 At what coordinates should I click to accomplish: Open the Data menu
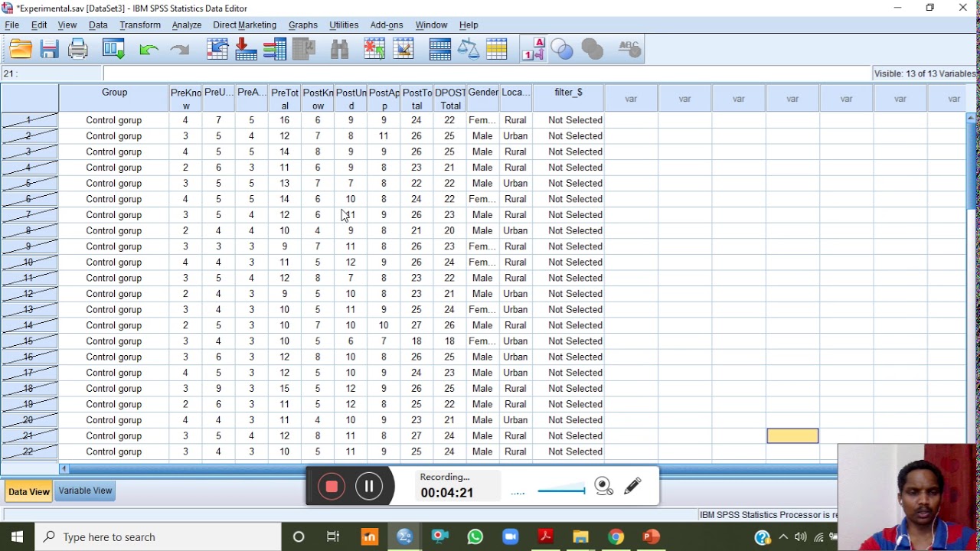[x=98, y=25]
